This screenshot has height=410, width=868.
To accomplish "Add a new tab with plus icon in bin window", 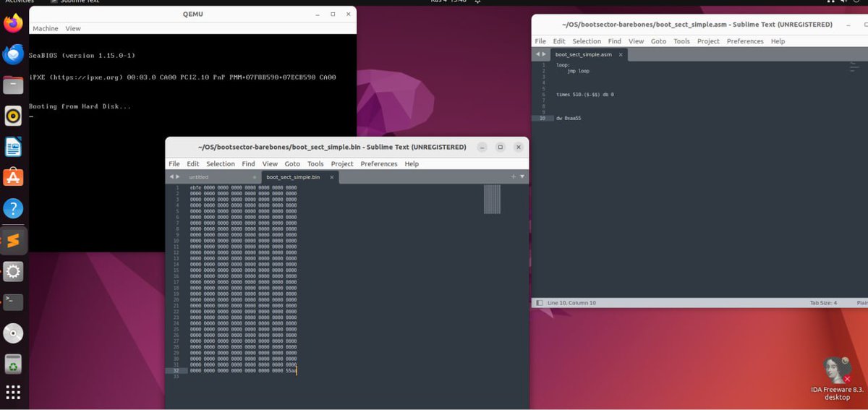I will (514, 176).
